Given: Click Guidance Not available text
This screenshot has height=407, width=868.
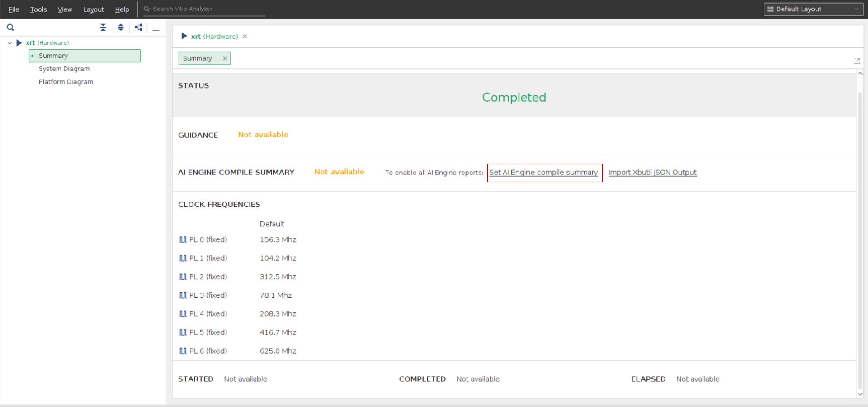Looking at the screenshot, I should (263, 135).
